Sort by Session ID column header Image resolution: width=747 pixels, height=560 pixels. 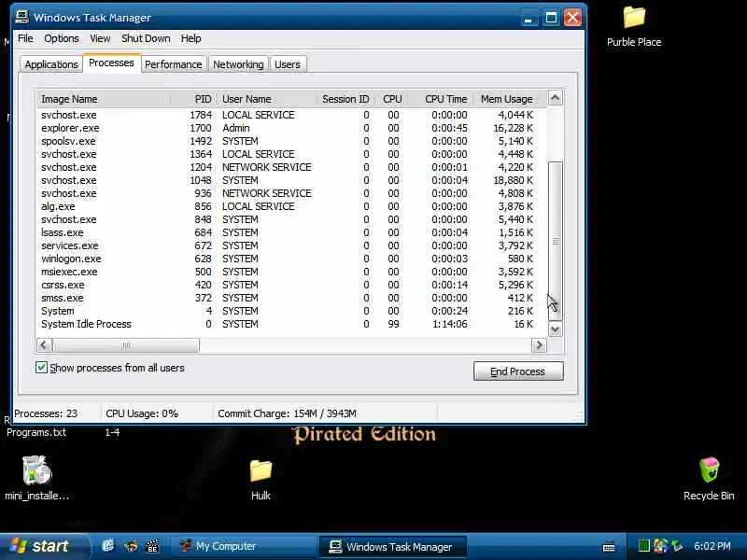[x=345, y=99]
